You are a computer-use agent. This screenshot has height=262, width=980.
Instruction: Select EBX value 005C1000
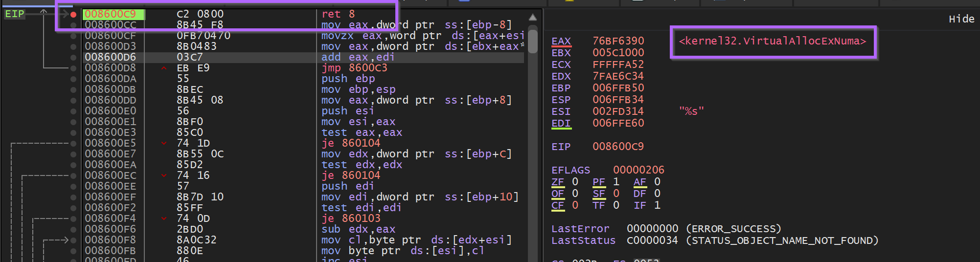618,53
